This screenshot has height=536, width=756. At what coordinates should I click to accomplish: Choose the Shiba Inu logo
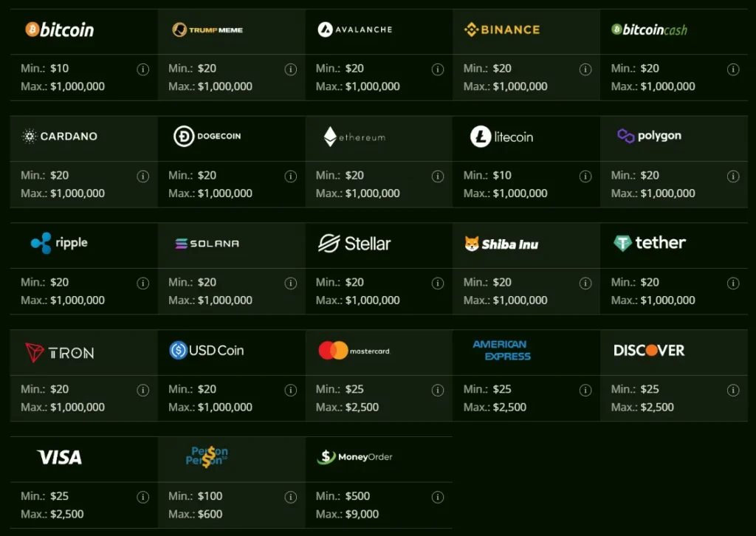coord(501,244)
